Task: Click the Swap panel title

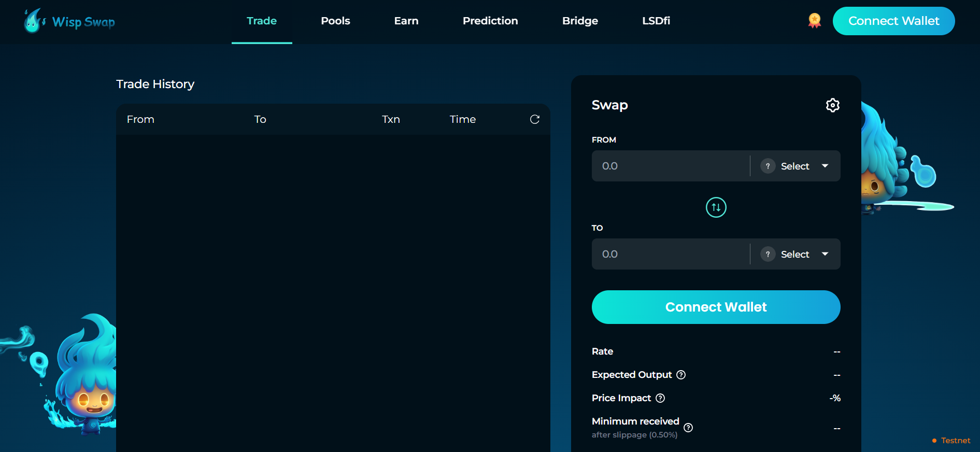Action: (x=609, y=105)
